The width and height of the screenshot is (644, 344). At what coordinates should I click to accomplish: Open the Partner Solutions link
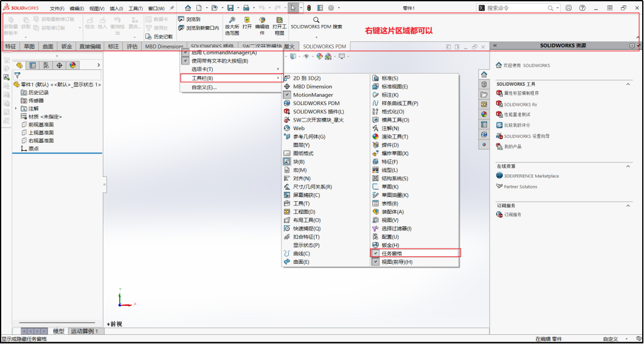pos(521,187)
